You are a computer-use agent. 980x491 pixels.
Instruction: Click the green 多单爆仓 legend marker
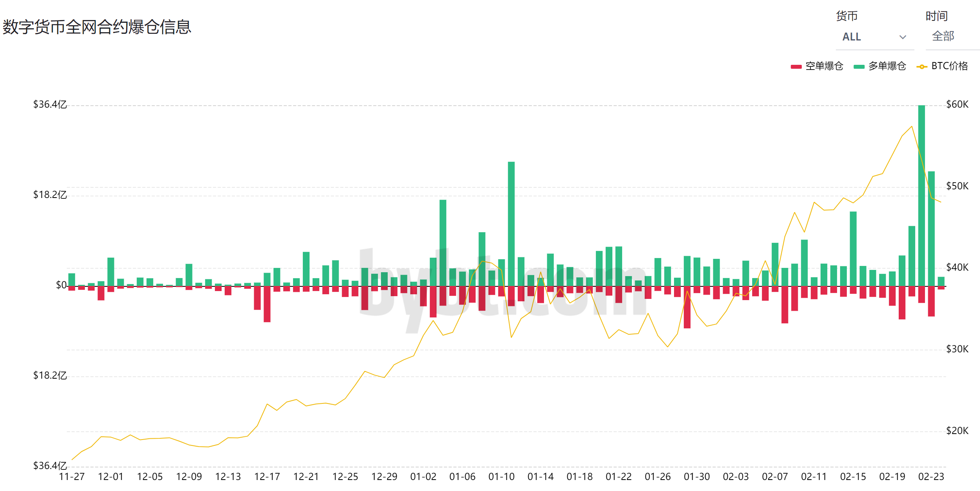859,67
